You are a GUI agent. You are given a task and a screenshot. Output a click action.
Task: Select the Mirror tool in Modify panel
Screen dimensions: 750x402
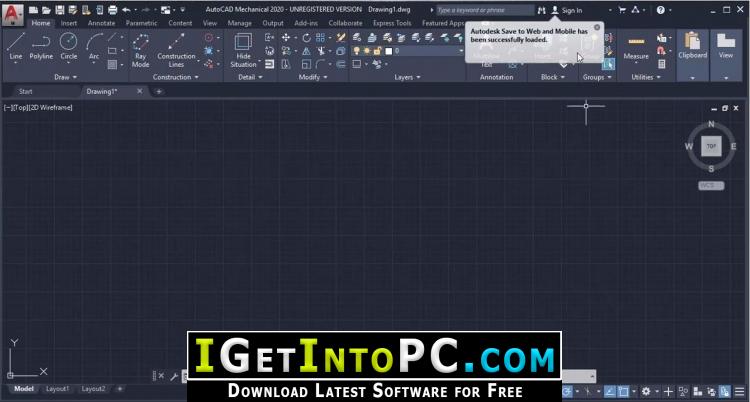pos(306,51)
